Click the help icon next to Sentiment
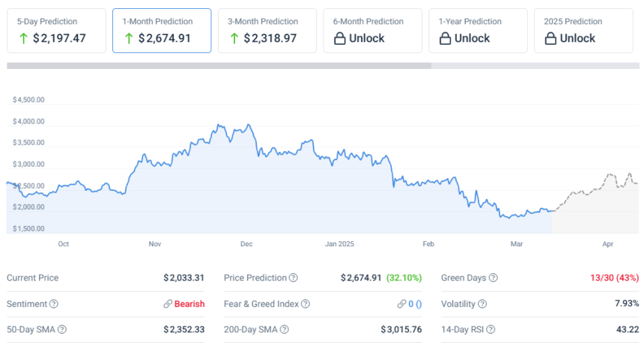The height and width of the screenshot is (351, 644). 54,304
